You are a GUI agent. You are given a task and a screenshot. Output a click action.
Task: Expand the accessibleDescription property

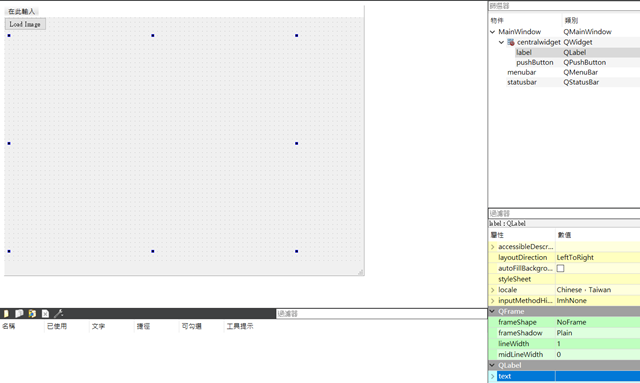click(x=493, y=247)
